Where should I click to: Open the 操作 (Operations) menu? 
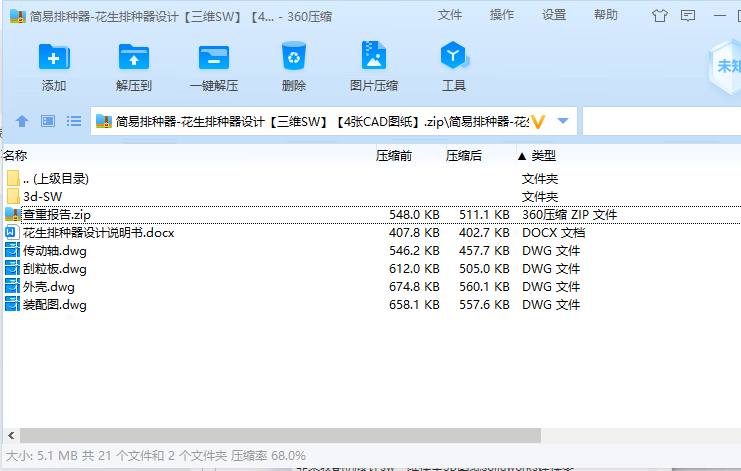click(x=501, y=16)
